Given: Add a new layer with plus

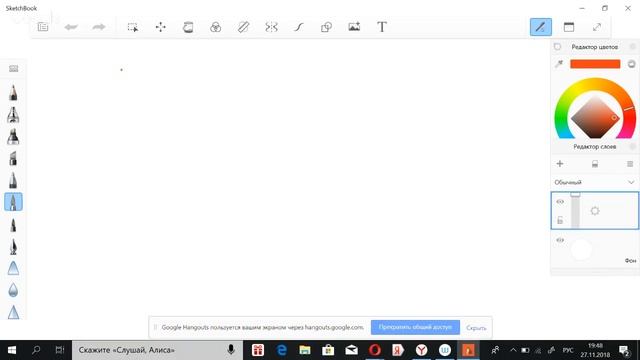Looking at the screenshot, I should coord(560,164).
